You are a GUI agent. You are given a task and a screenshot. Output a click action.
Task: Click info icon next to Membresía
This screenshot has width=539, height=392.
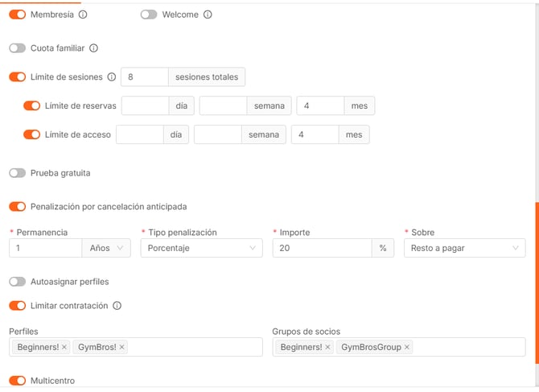tap(83, 14)
